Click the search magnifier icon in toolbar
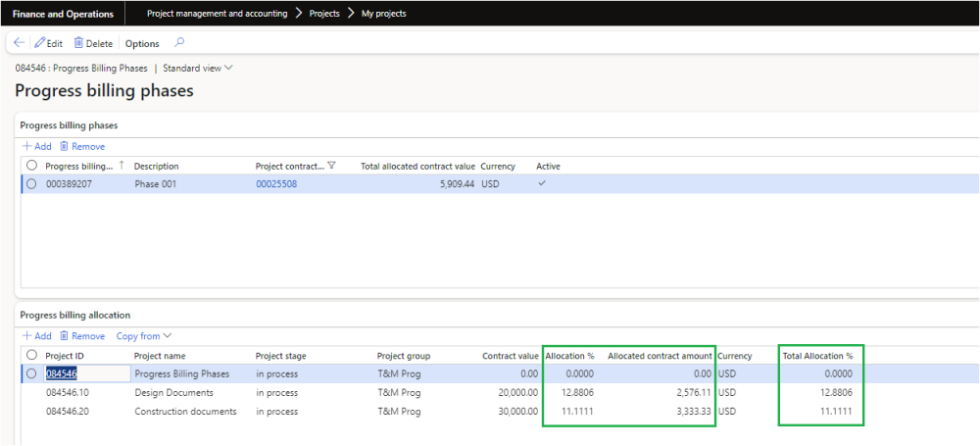 click(x=178, y=43)
